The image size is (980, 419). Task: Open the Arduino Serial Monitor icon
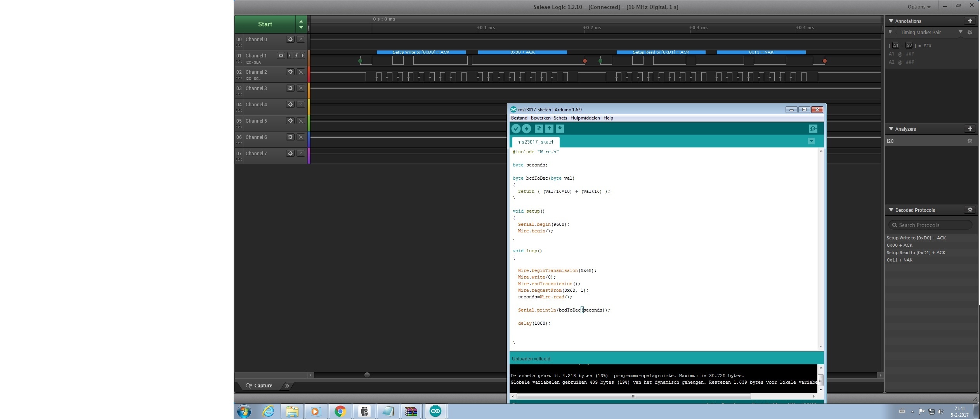(x=813, y=129)
